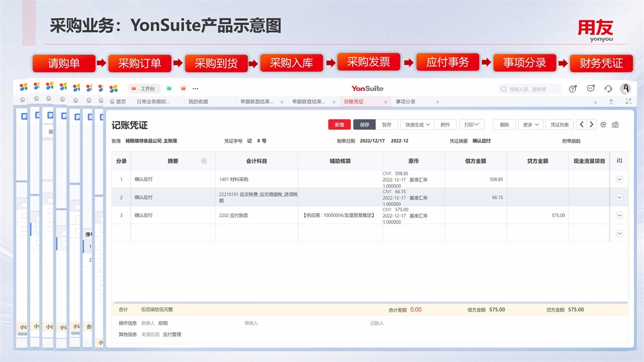Close the 总账凭证 tab
Image resolution: width=644 pixels, height=362 pixels.
pos(385,102)
